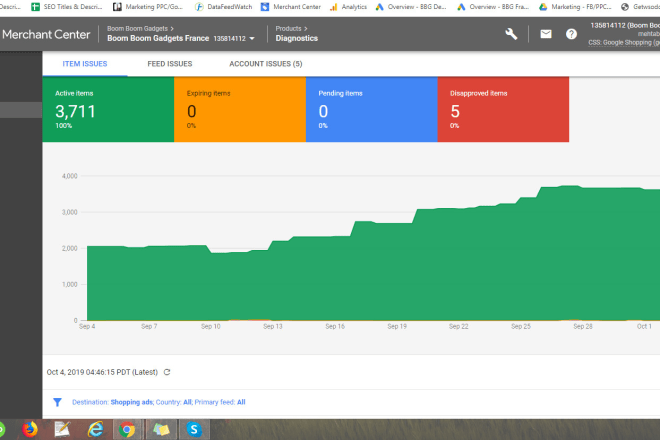Open the Marketing PPC/Go... bookmark

click(148, 7)
